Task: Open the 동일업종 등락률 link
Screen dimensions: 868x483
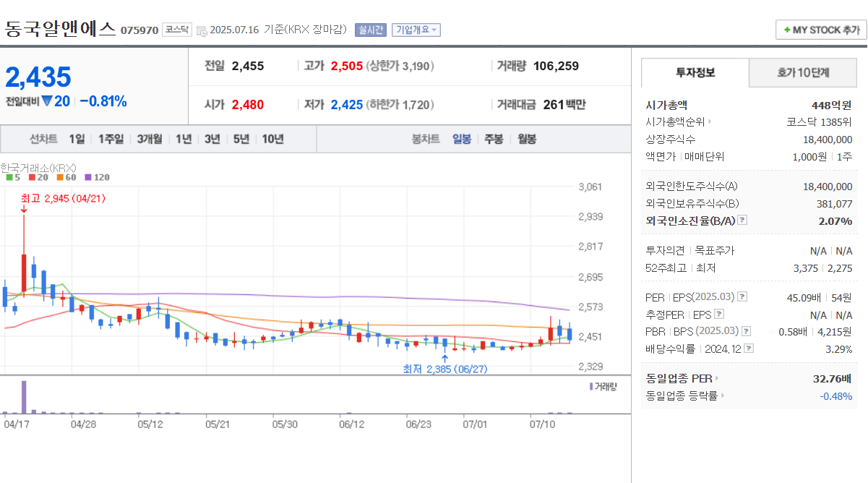Action: click(x=685, y=396)
